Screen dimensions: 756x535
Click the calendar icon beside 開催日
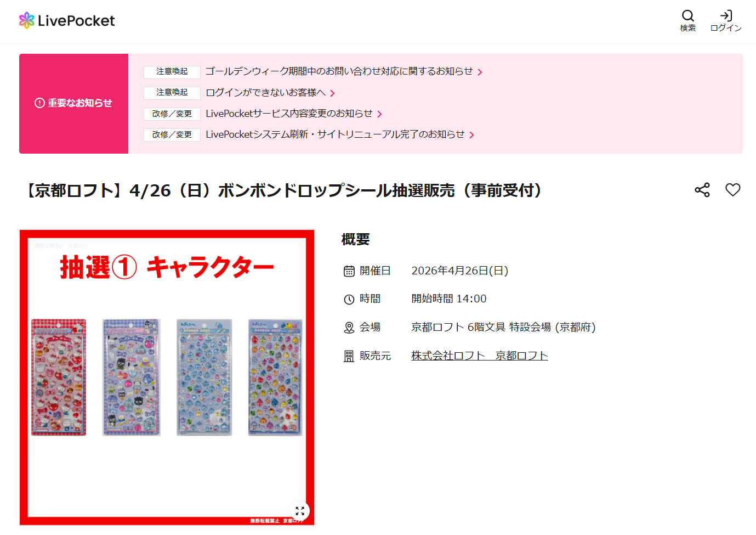tap(349, 271)
